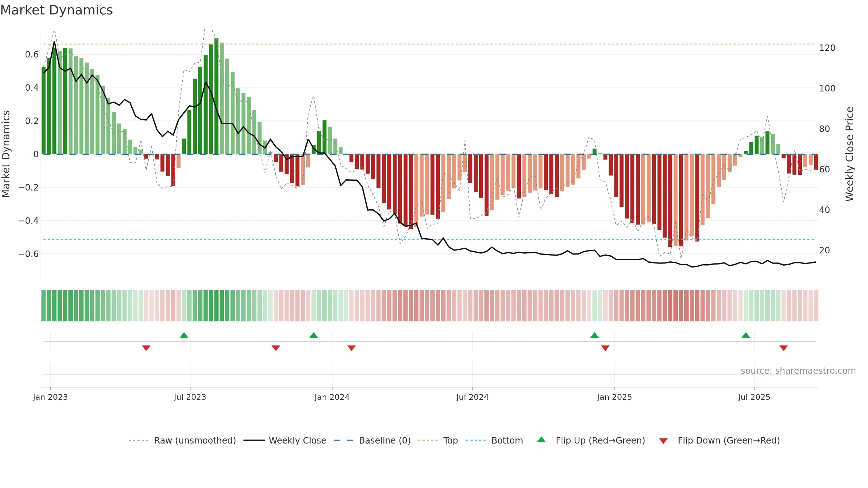This screenshot has width=868, height=488.
Task: Click the Flip Up marker before Jan 2024
Action: pos(314,335)
